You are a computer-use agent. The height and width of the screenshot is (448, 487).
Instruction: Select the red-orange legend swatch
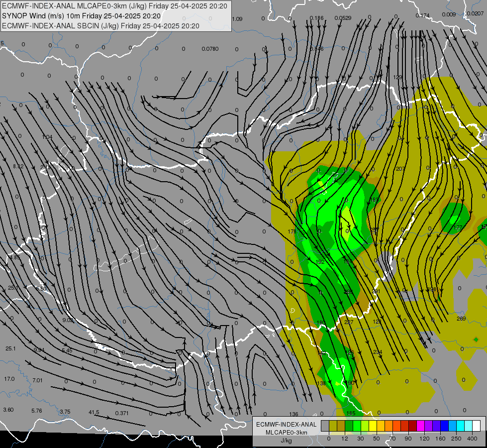click(397, 426)
